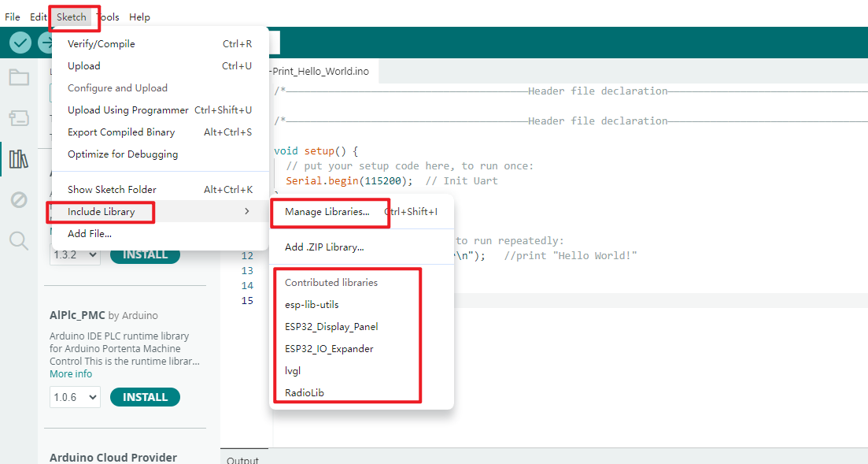Choose Verify/Compile from Sketch menu

tap(160, 44)
